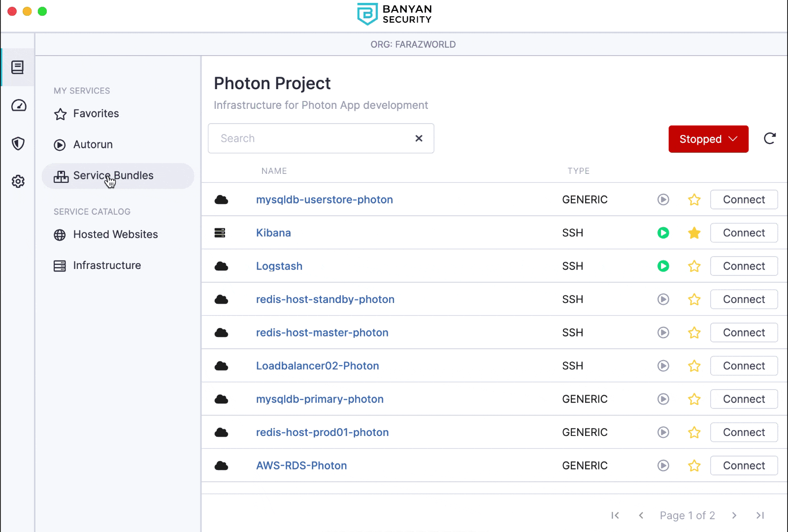This screenshot has height=532, width=788.
Task: Connect to mysqldb-primary-photon
Action: click(744, 399)
